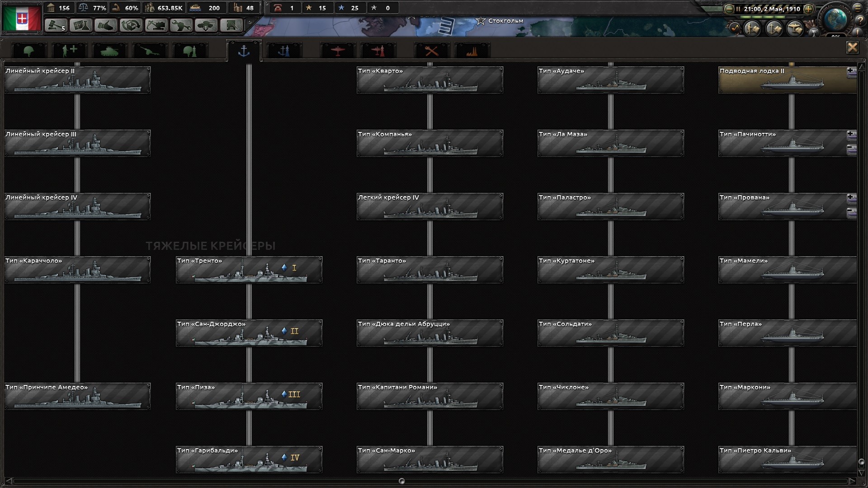
Task: Open Construction crane icon
Action: (156, 26)
